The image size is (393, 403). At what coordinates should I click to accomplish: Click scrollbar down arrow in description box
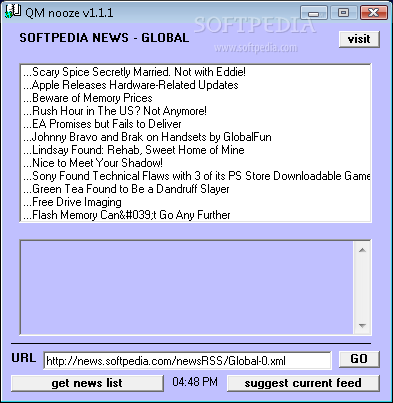coord(362,326)
